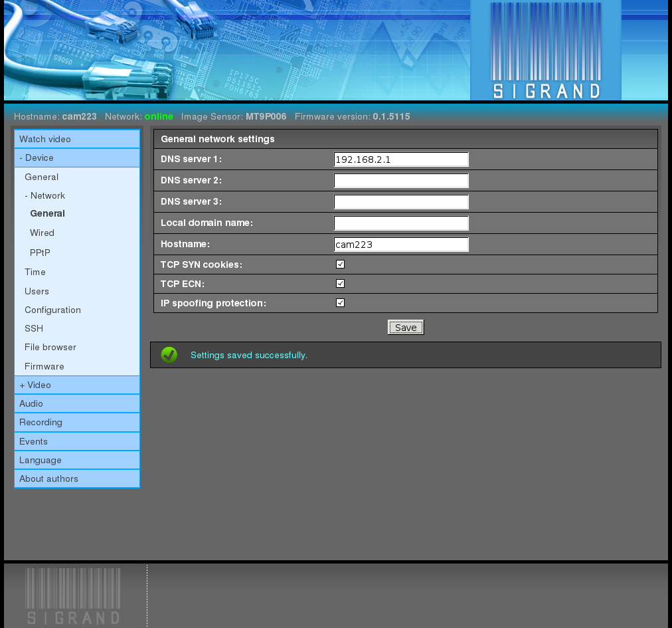Click the 'General network settings' heading
672x628 pixels.
click(218, 139)
